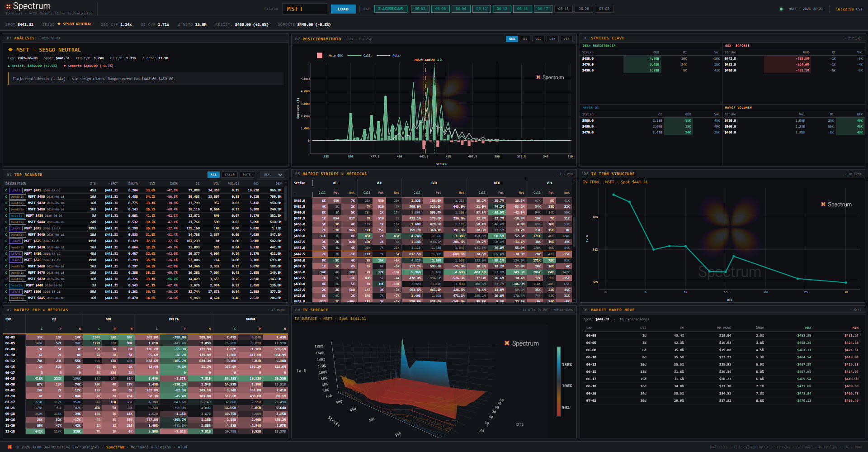Click the MSFT ticker input field

coord(305,9)
